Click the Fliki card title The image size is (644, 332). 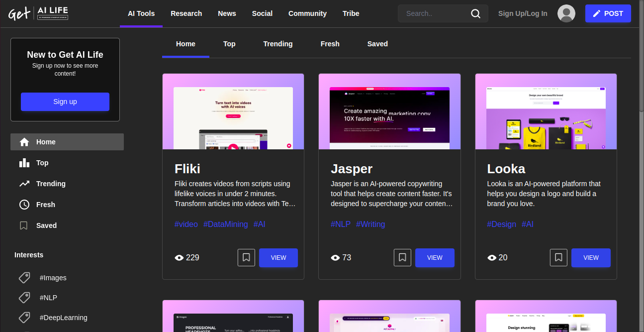[x=187, y=169]
